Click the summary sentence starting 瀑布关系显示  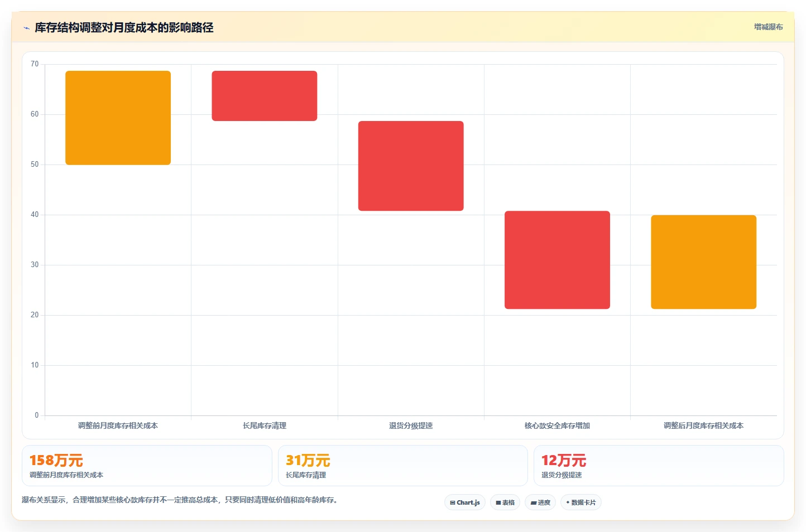(x=180, y=500)
